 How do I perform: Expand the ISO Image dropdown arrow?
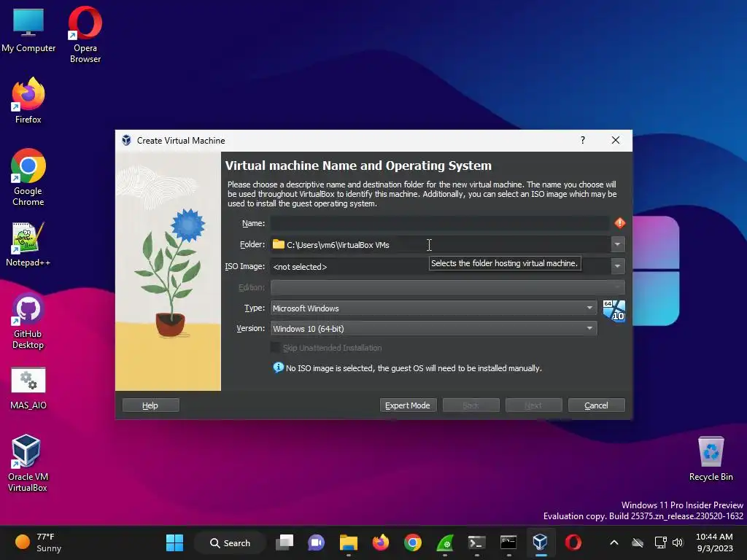click(x=617, y=266)
